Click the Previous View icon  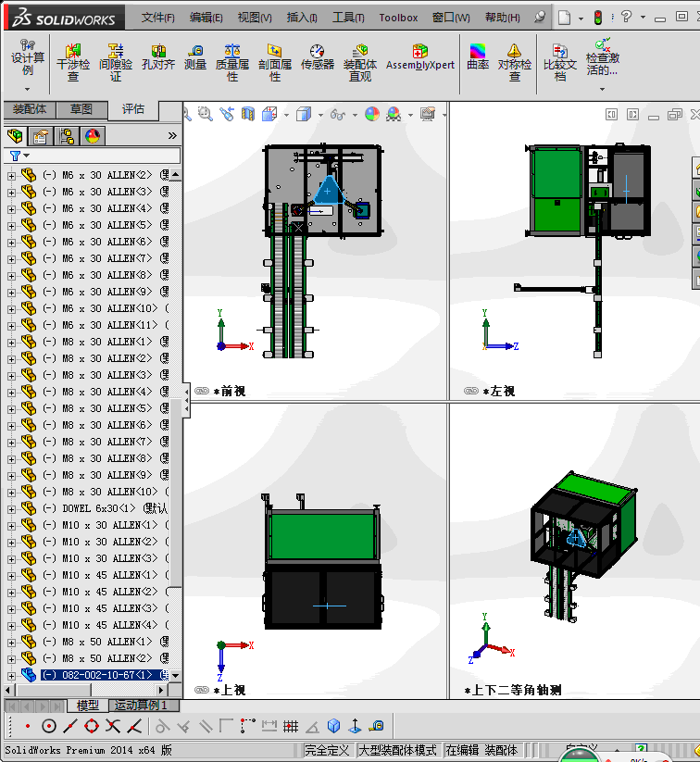(227, 114)
